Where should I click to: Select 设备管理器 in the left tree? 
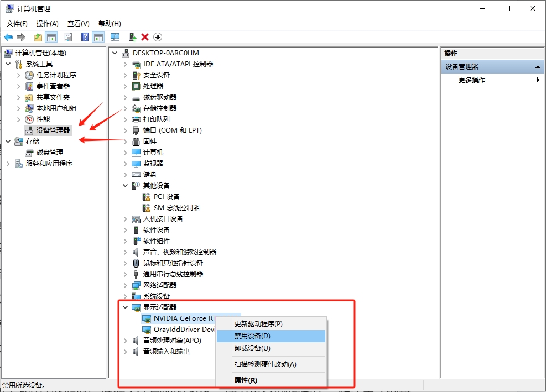coord(53,130)
